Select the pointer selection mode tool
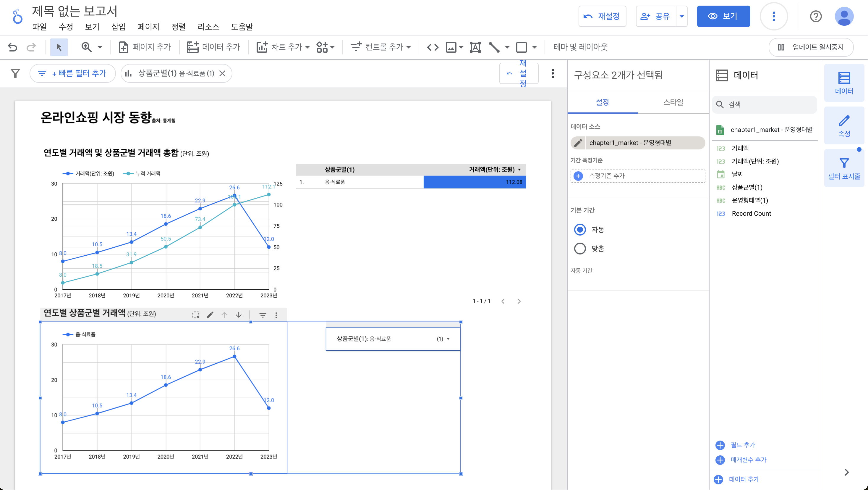The height and width of the screenshot is (490, 868). click(x=59, y=47)
